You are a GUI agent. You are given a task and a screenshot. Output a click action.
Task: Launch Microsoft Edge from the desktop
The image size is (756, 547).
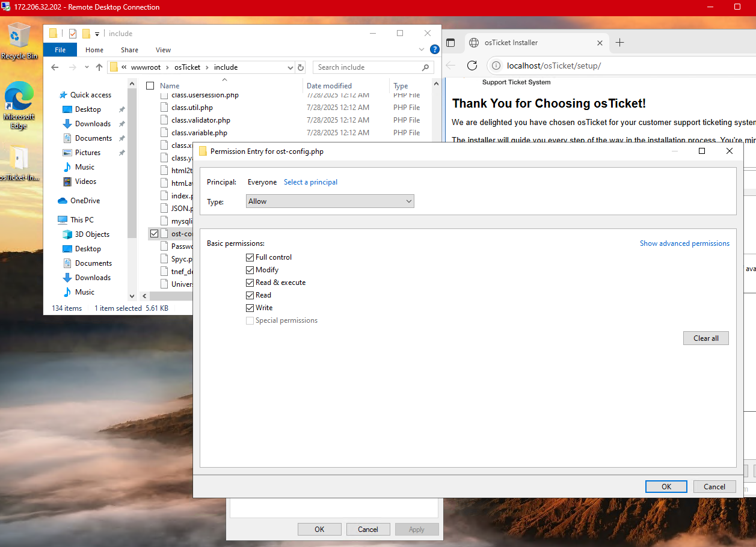tap(19, 105)
